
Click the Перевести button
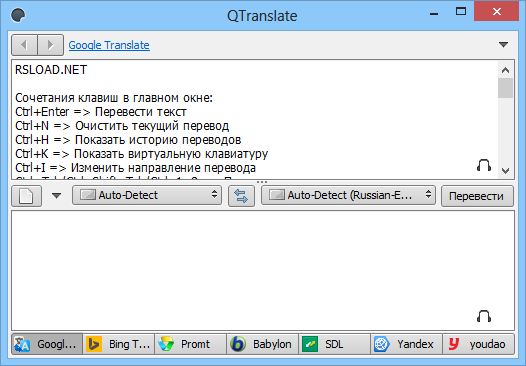477,196
